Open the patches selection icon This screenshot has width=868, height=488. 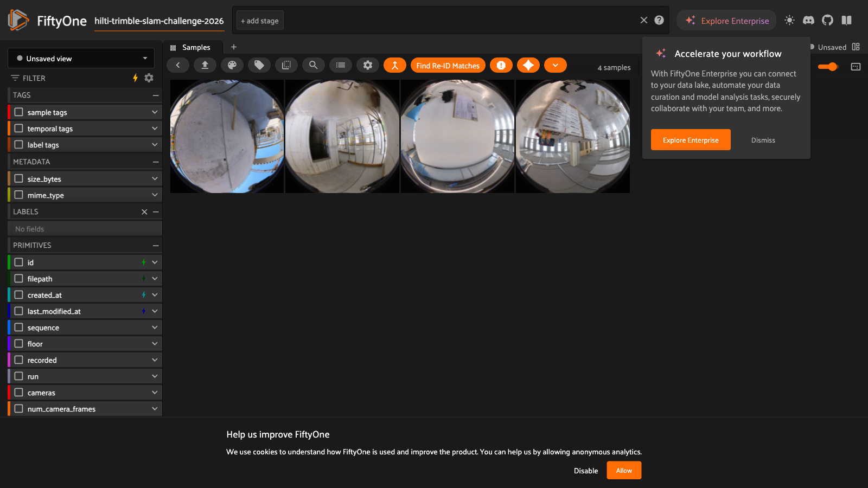pos(286,65)
